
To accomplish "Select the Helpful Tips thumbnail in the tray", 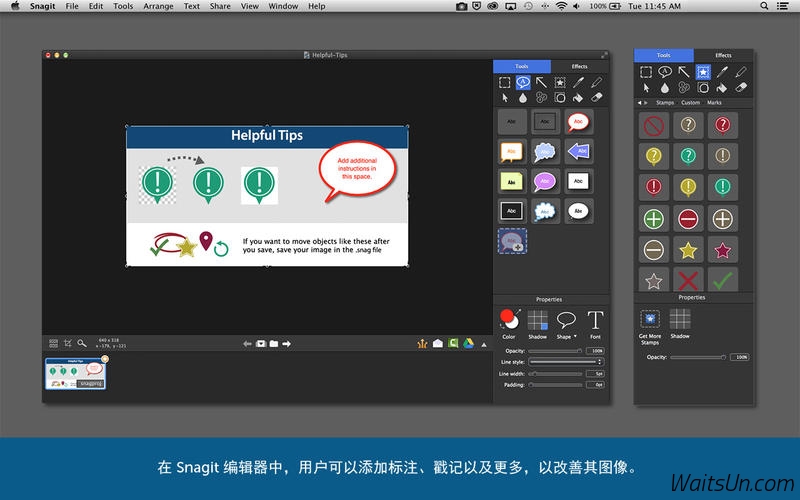I will pos(76,373).
